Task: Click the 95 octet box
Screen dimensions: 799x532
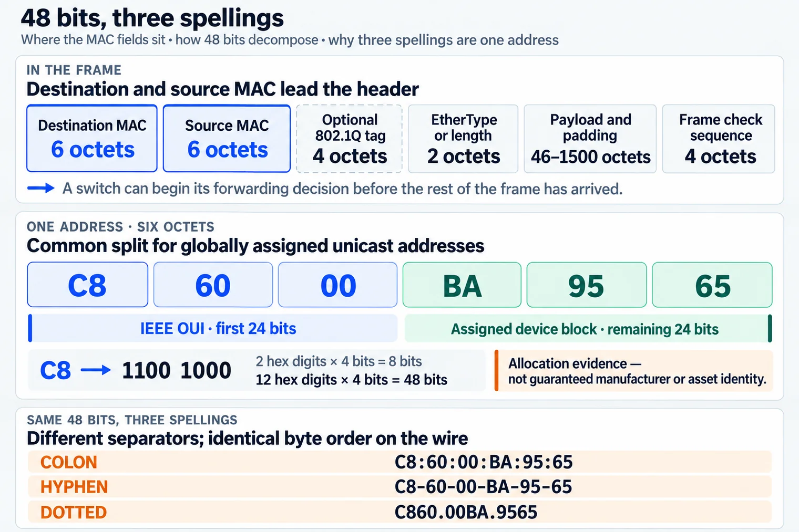Action: pos(587,285)
